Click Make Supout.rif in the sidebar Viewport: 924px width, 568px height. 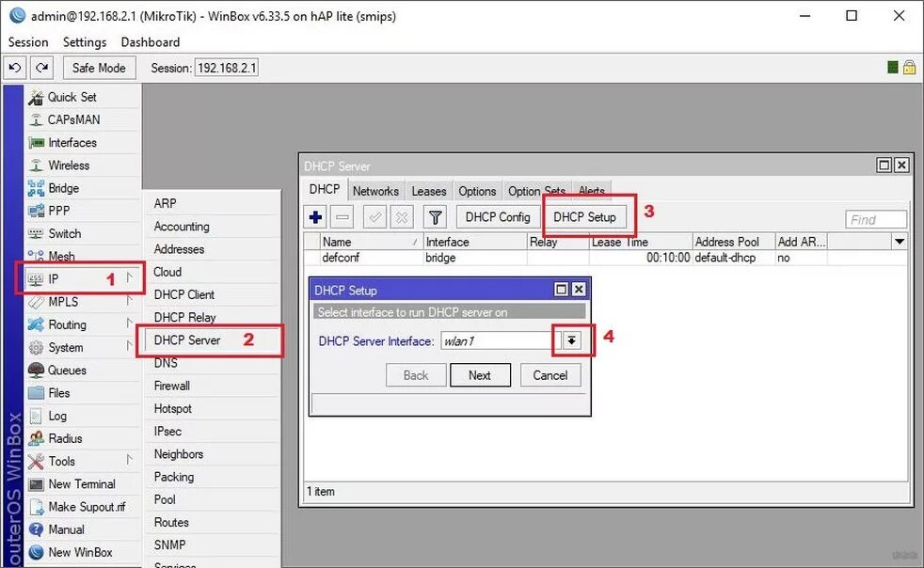point(83,507)
